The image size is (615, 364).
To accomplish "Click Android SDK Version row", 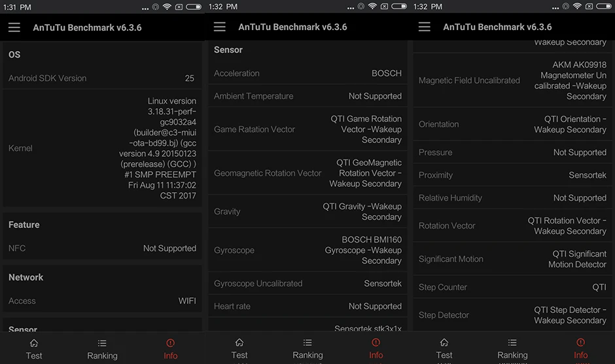I will pos(102,78).
